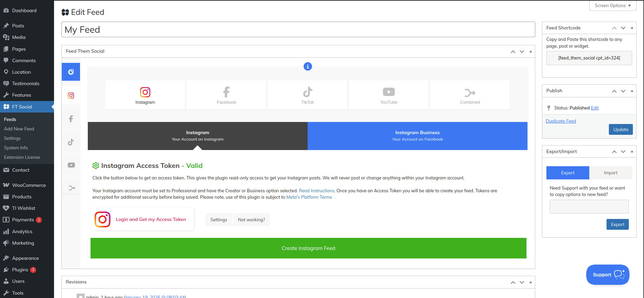Screen dimensions: 644x298
Task: Open Add New Feed submenu item
Action: [19, 129]
